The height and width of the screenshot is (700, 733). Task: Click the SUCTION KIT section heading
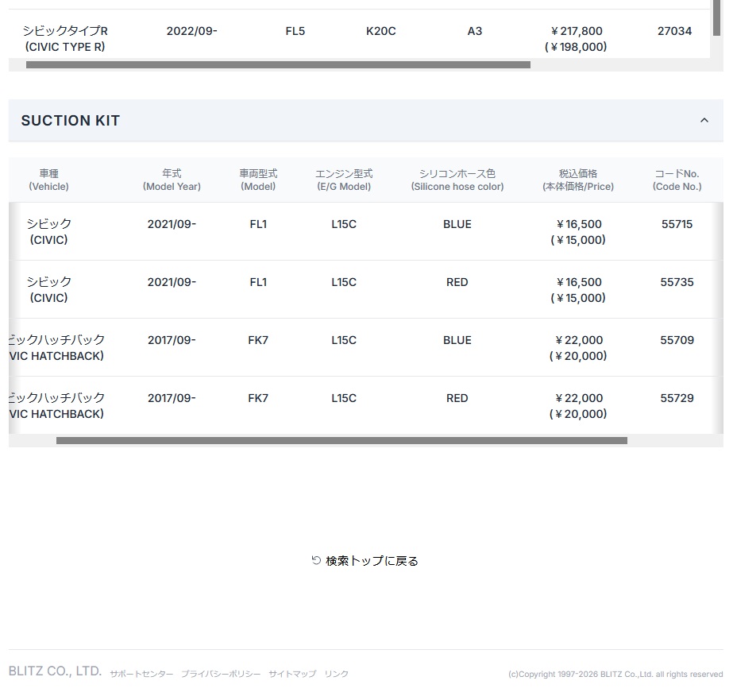point(71,121)
